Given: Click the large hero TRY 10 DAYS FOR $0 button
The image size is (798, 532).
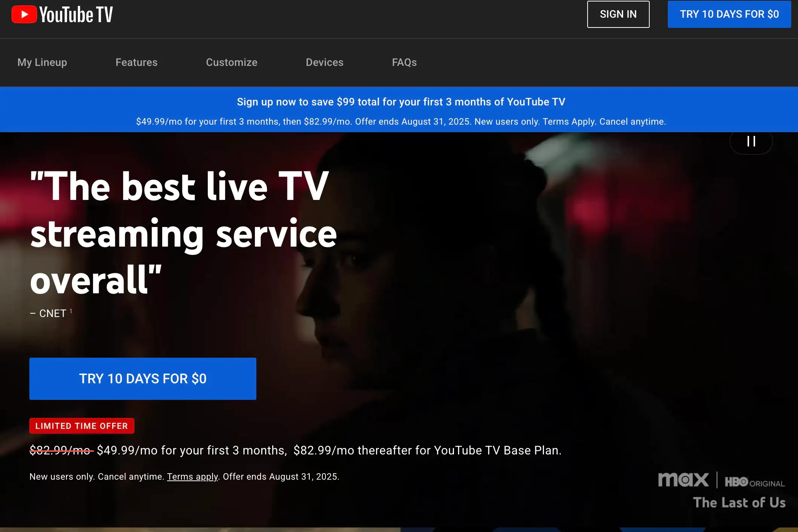Looking at the screenshot, I should point(143,379).
